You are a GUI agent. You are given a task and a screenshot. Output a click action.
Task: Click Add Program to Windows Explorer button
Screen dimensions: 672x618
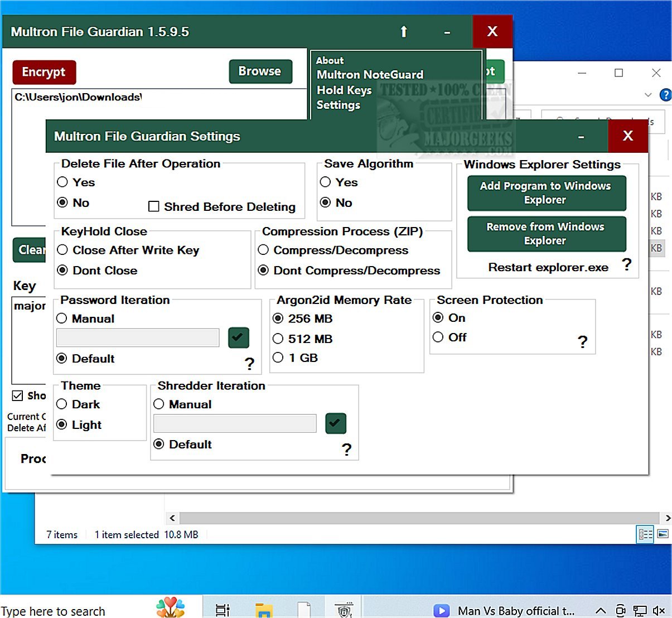pos(546,193)
